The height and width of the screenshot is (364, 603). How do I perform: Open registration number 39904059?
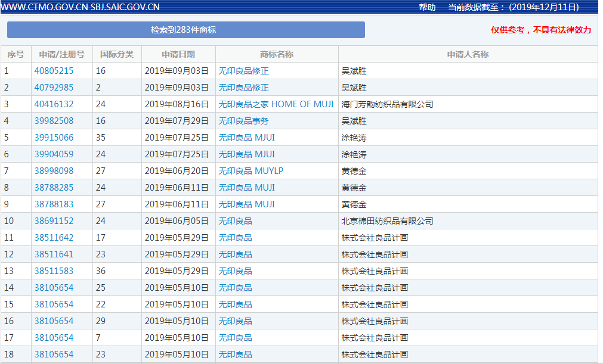point(54,154)
